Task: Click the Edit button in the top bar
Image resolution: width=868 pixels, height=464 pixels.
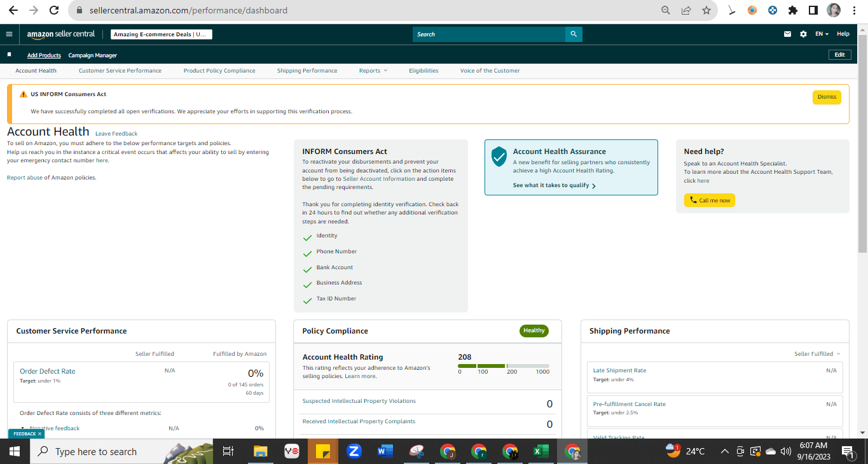Action: (839, 55)
